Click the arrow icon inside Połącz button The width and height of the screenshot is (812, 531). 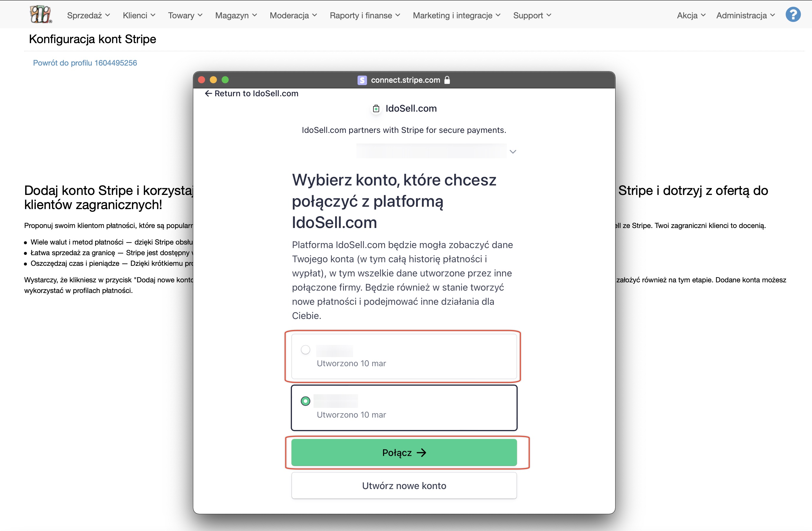(422, 452)
